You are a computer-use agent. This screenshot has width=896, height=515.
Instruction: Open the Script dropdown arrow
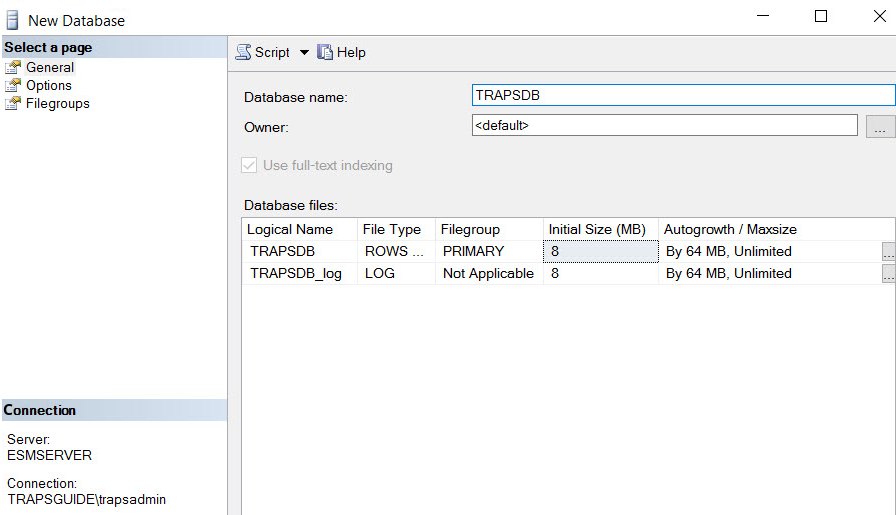(304, 52)
